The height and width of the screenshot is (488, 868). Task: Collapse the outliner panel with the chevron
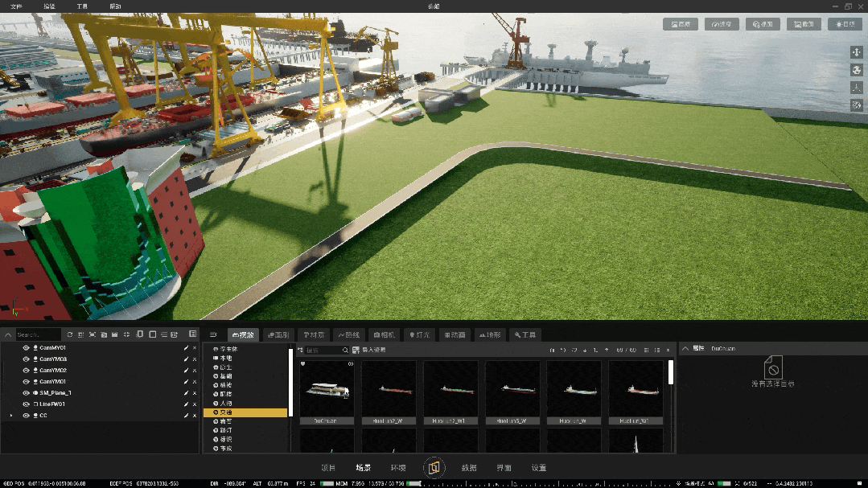click(7, 334)
